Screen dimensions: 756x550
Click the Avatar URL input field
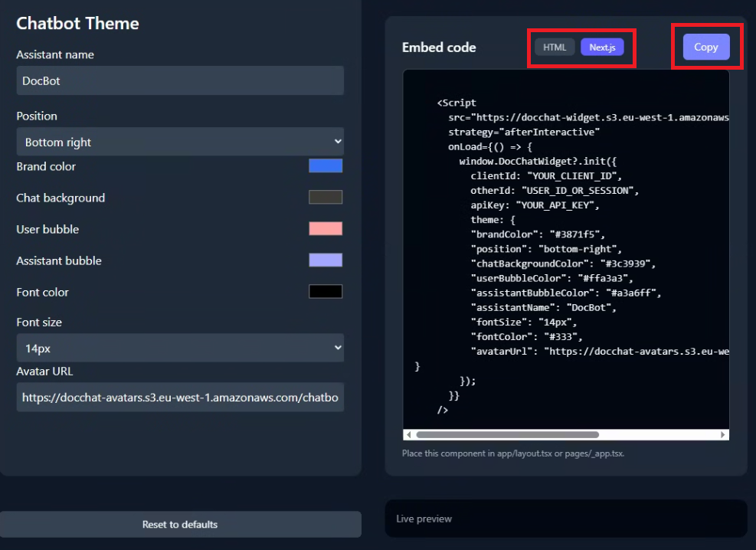click(x=180, y=397)
